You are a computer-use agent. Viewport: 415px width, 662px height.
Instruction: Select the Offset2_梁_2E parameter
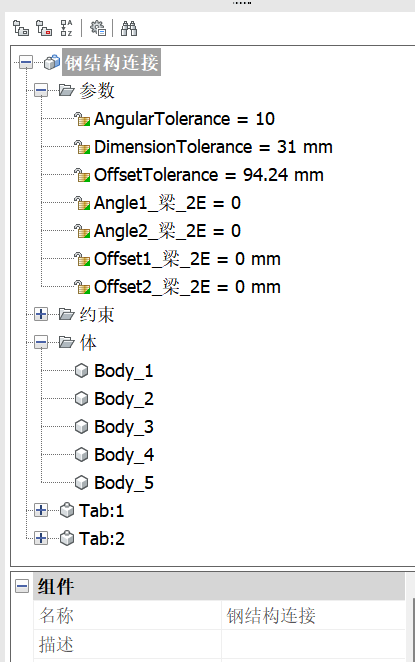point(187,287)
